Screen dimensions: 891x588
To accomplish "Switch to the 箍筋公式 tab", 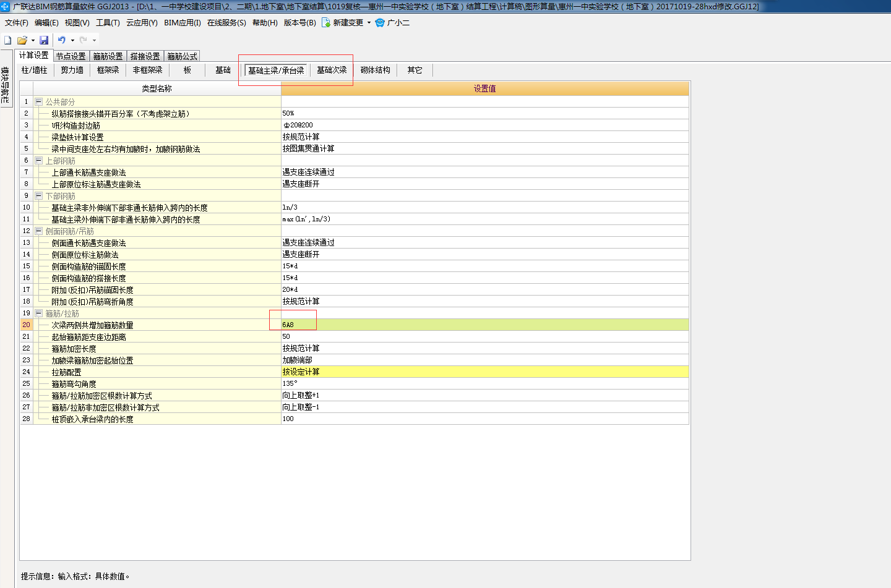I will (182, 56).
